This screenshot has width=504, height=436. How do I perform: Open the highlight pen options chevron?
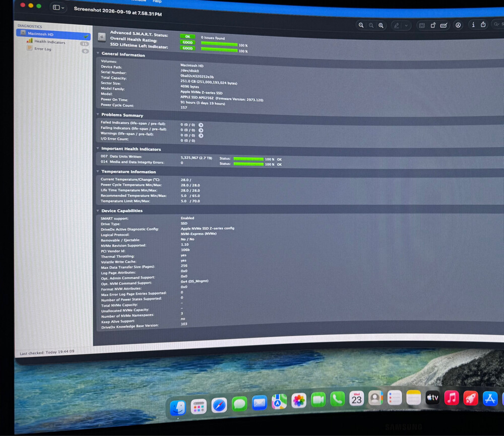coord(406,25)
